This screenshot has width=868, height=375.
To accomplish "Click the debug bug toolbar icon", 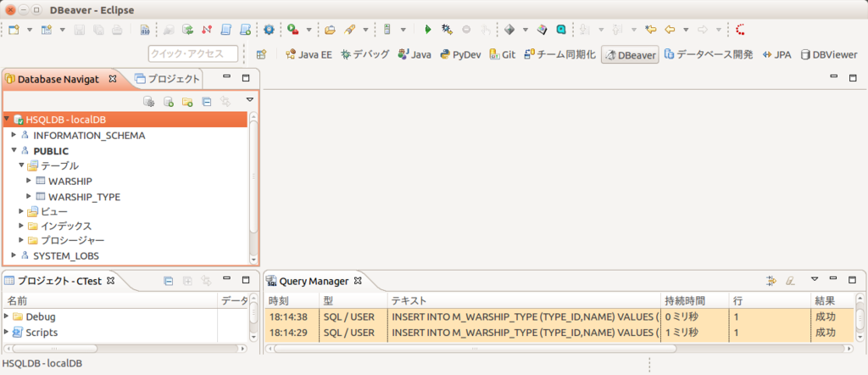I will click(447, 30).
